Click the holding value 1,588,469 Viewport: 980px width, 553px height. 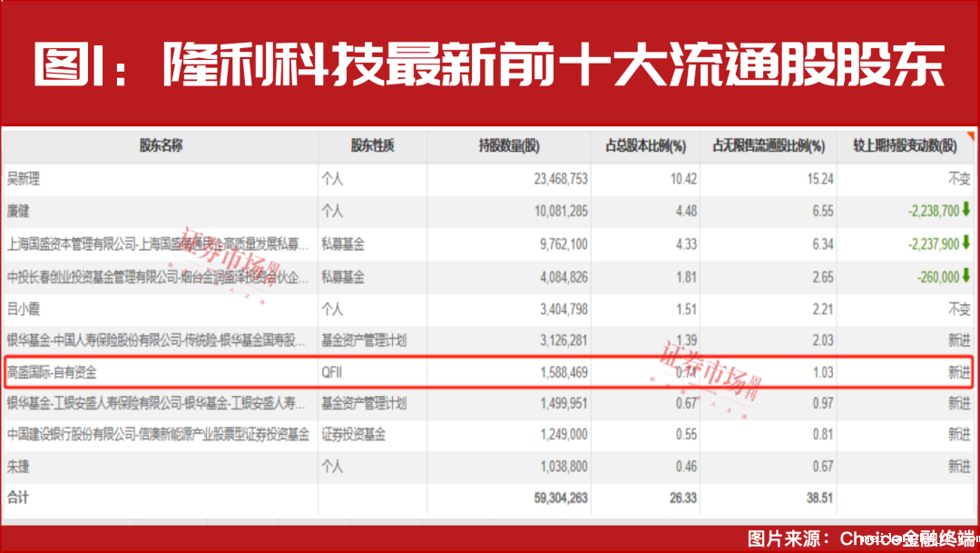[x=563, y=373]
